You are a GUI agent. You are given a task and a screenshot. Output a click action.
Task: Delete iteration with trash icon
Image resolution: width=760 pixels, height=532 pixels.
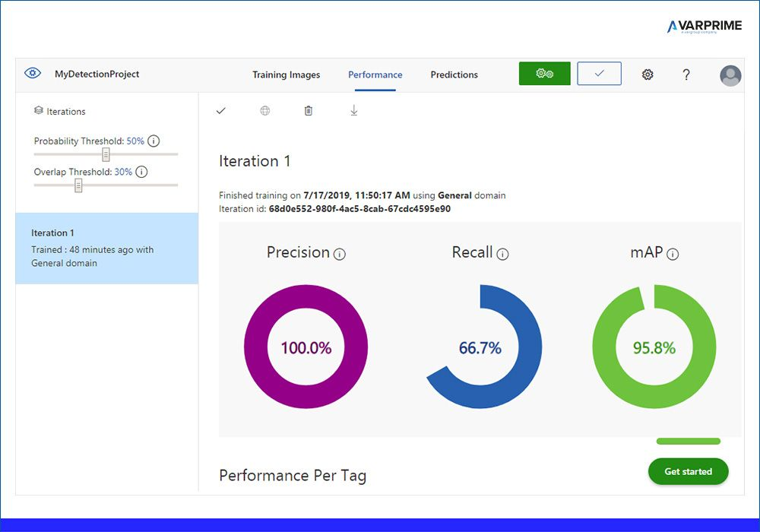(x=309, y=110)
